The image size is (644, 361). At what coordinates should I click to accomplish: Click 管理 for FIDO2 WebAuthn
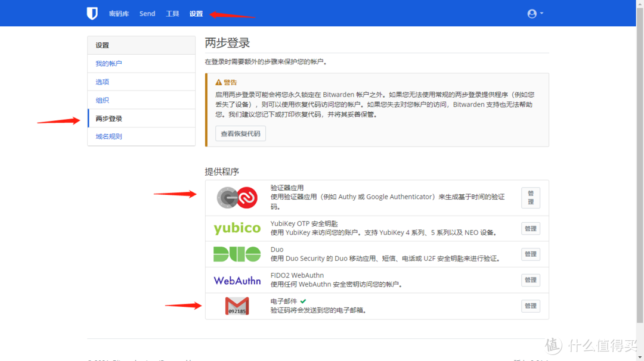pos(530,280)
